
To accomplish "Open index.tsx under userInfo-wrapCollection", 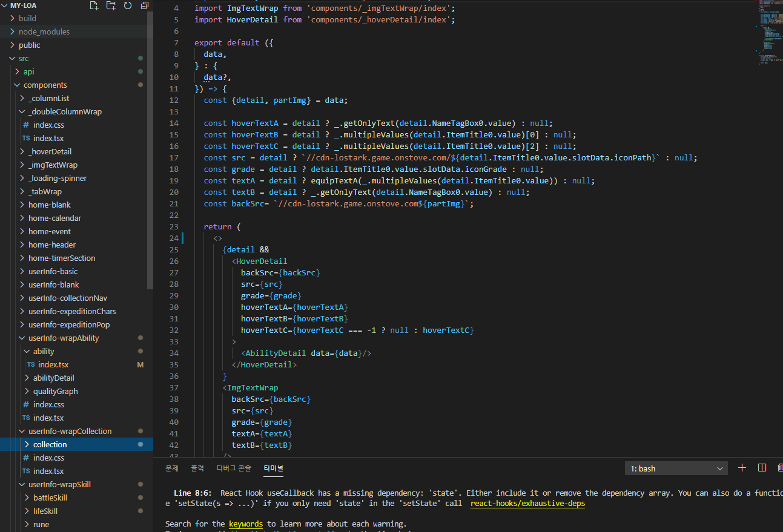I will tap(75, 471).
